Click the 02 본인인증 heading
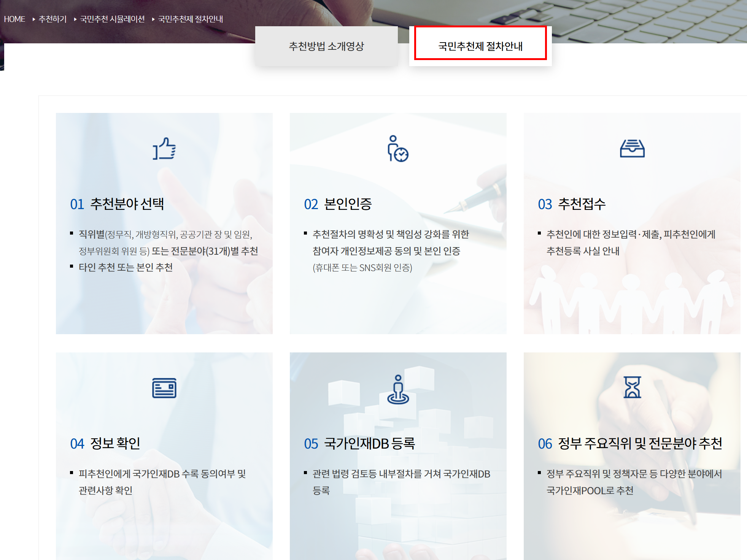 [x=338, y=204]
